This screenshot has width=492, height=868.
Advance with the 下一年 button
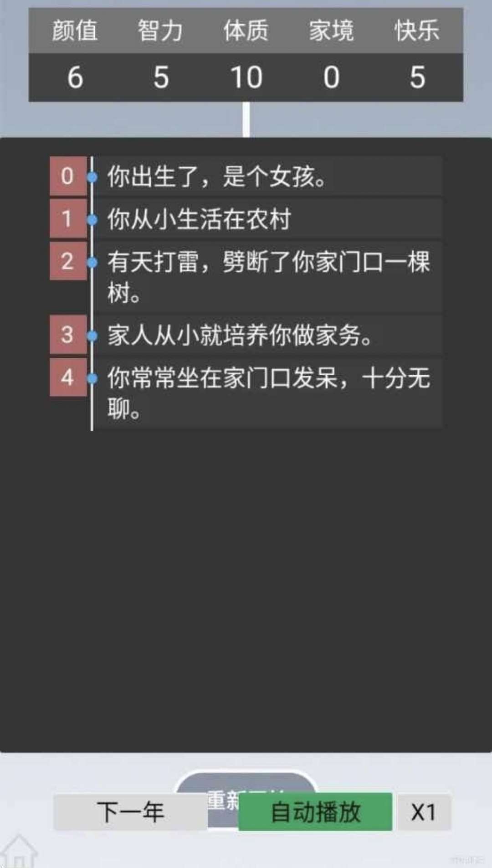[130, 812]
